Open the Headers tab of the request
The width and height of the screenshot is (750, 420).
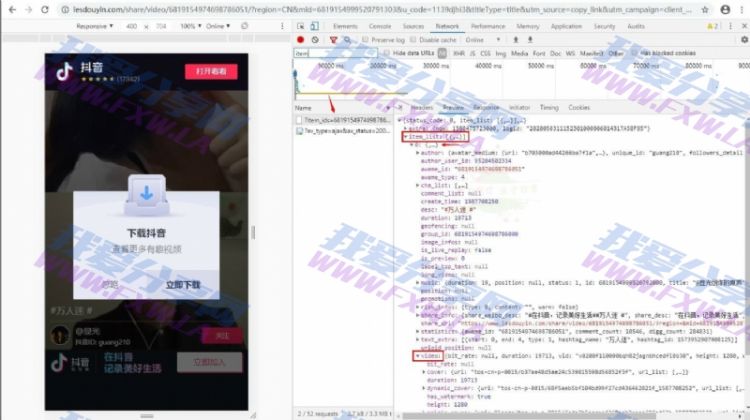click(x=421, y=108)
